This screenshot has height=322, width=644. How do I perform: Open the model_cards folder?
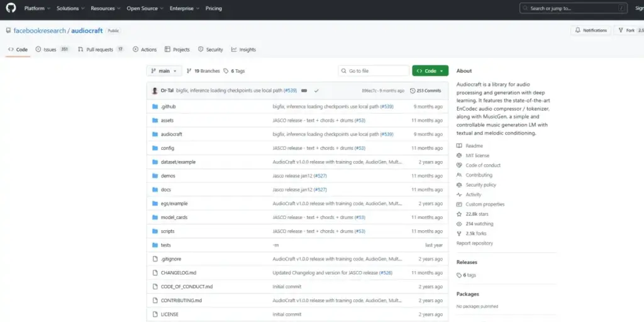174,217
